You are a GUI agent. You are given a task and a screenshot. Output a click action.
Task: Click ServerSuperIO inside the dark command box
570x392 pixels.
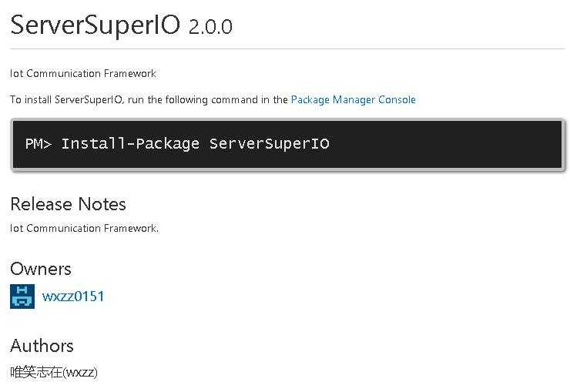click(x=269, y=144)
